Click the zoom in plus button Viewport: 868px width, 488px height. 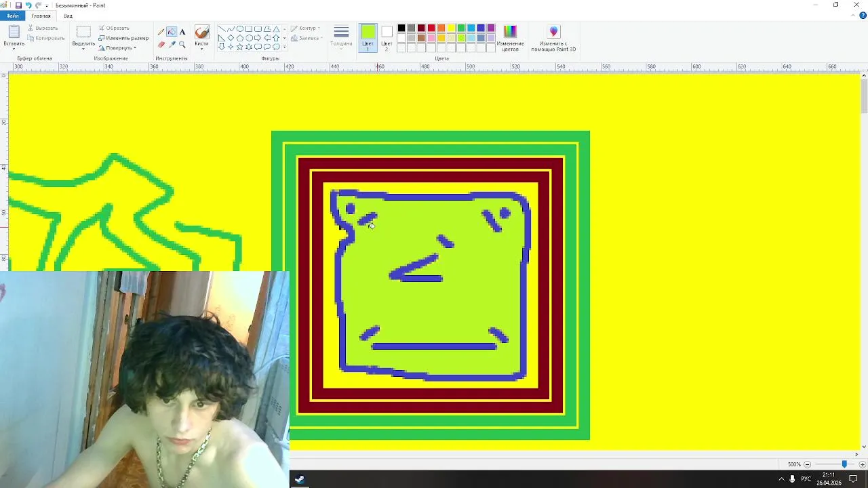tap(862, 464)
